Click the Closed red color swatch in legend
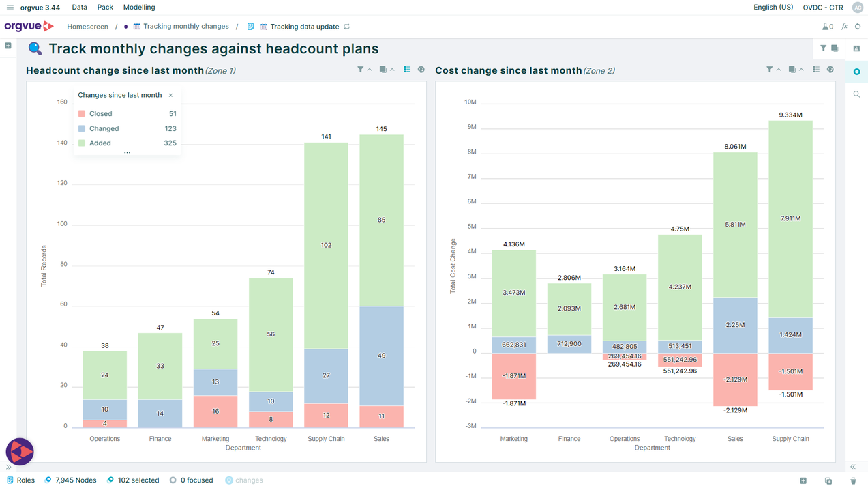 click(82, 114)
